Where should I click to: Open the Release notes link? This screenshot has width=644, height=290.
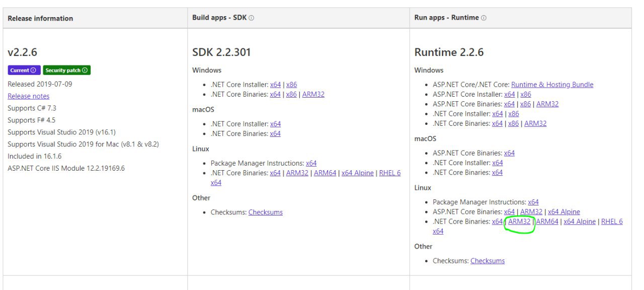pos(29,96)
